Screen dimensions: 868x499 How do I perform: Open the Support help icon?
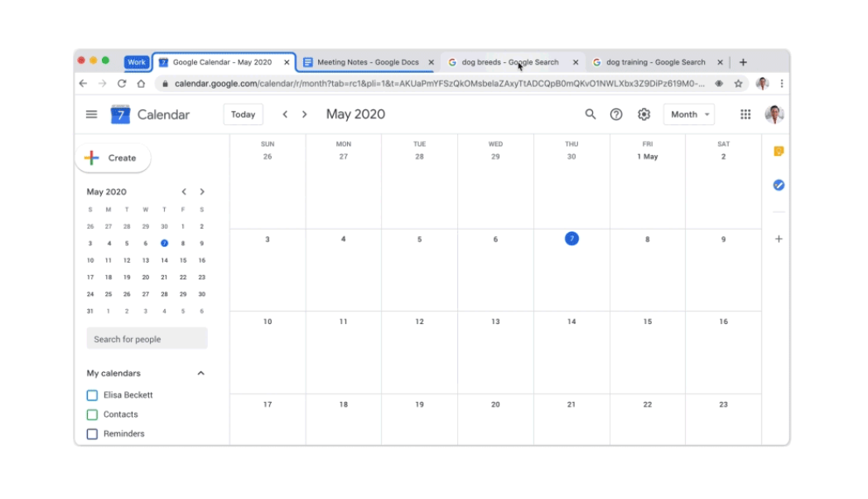click(616, 114)
